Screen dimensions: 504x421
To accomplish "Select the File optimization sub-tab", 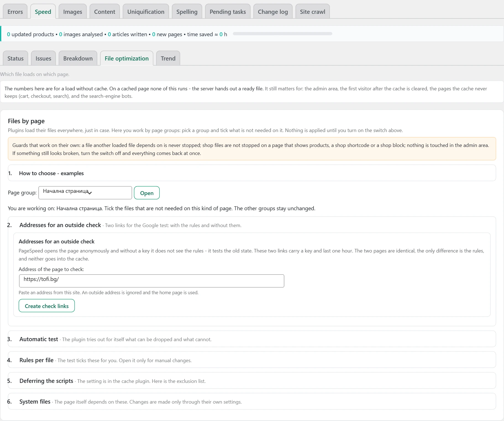I will pyautogui.click(x=127, y=58).
